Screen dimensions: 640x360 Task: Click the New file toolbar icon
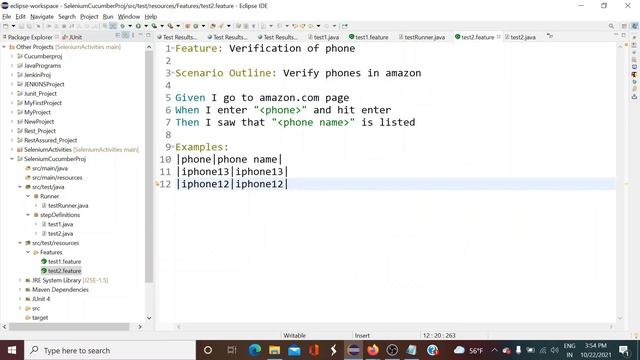click(6, 26)
